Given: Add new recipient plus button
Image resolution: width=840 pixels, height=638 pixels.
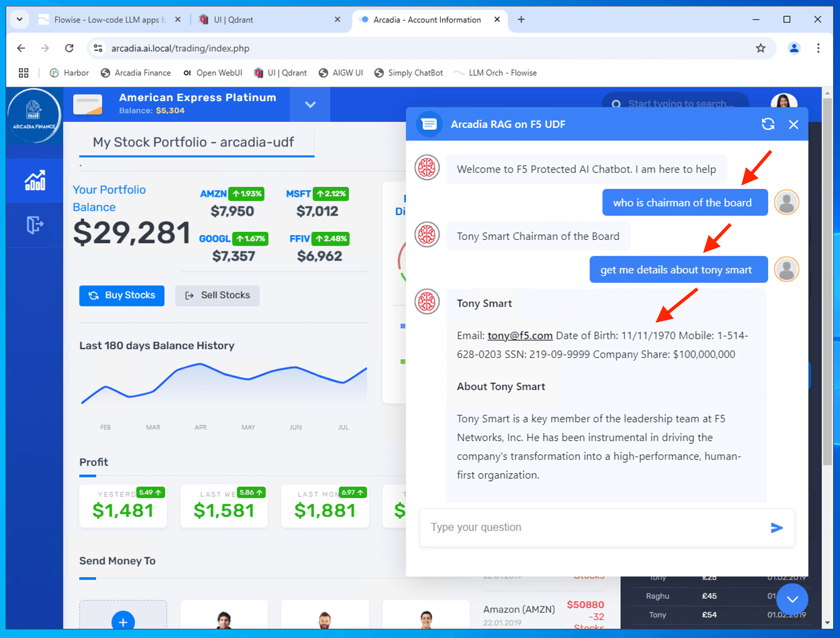Looking at the screenshot, I should tap(123, 621).
